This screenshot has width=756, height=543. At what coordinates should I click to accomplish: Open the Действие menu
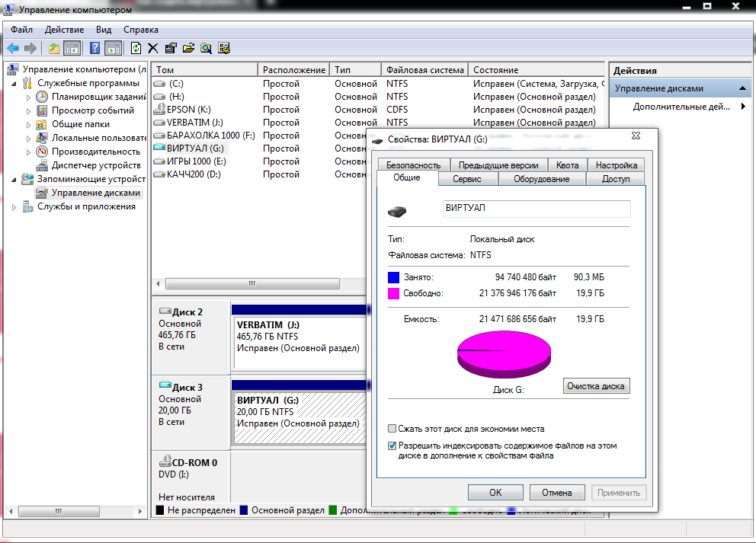(x=64, y=30)
